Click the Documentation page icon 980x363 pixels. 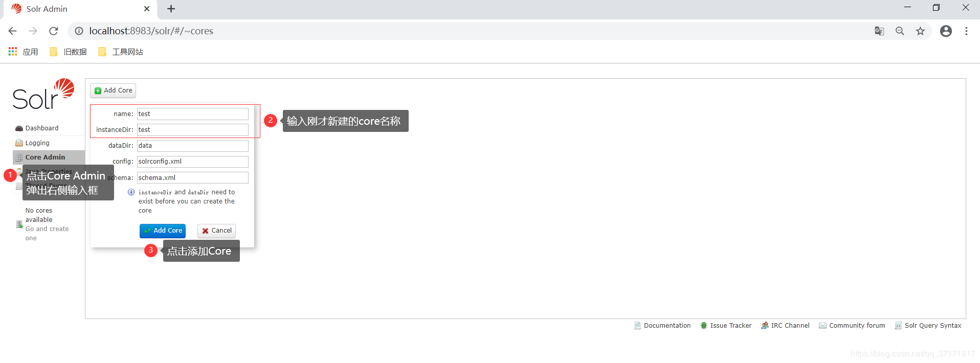(637, 326)
